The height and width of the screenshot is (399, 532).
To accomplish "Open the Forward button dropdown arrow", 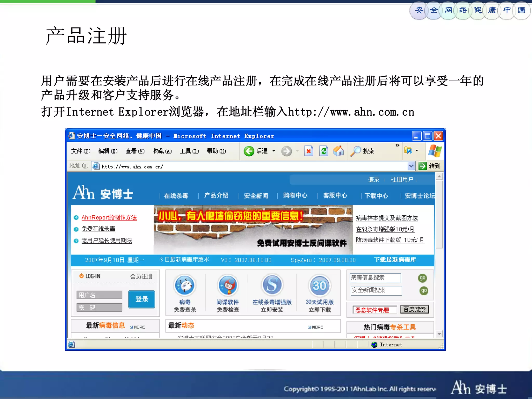I will point(297,151).
